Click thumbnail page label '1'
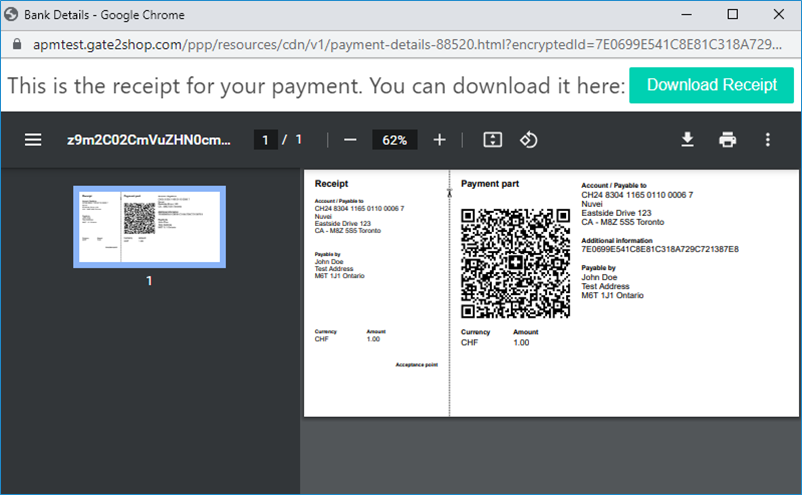The width and height of the screenshot is (802, 495). click(149, 280)
